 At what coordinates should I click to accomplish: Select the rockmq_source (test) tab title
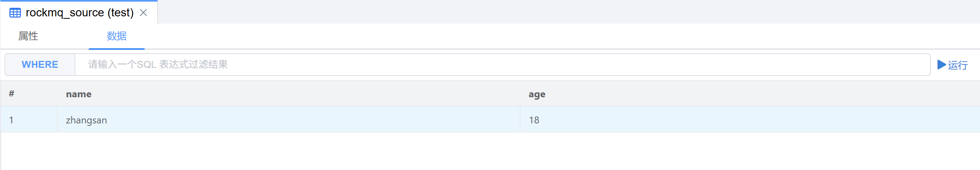(x=79, y=13)
